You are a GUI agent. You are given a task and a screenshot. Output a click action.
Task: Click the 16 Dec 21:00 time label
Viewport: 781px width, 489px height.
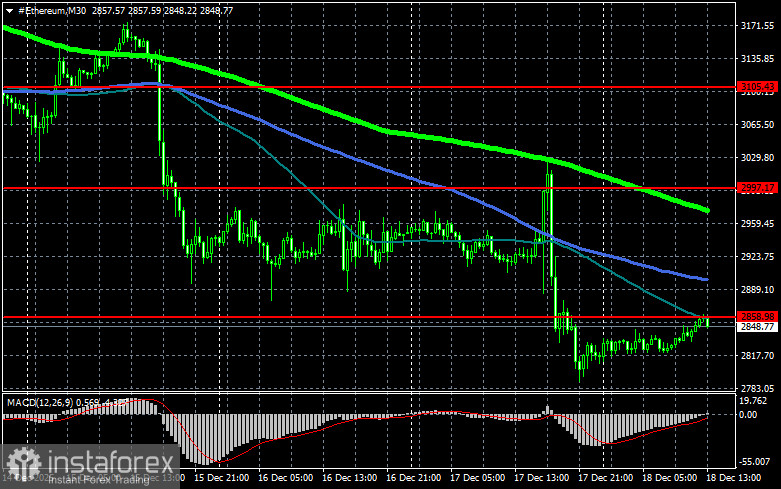point(413,478)
